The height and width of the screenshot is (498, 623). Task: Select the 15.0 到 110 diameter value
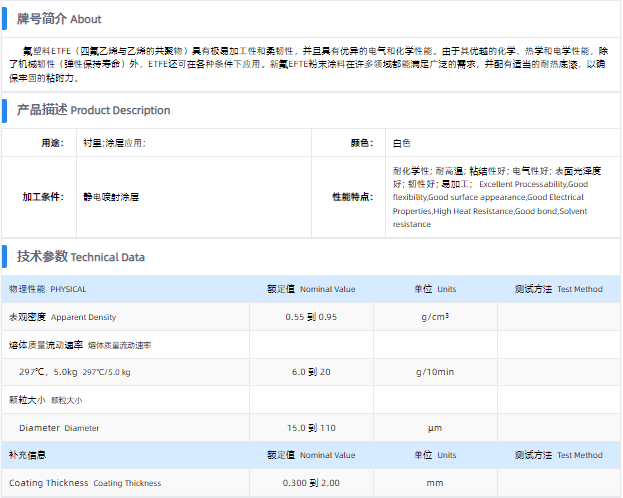(x=311, y=428)
